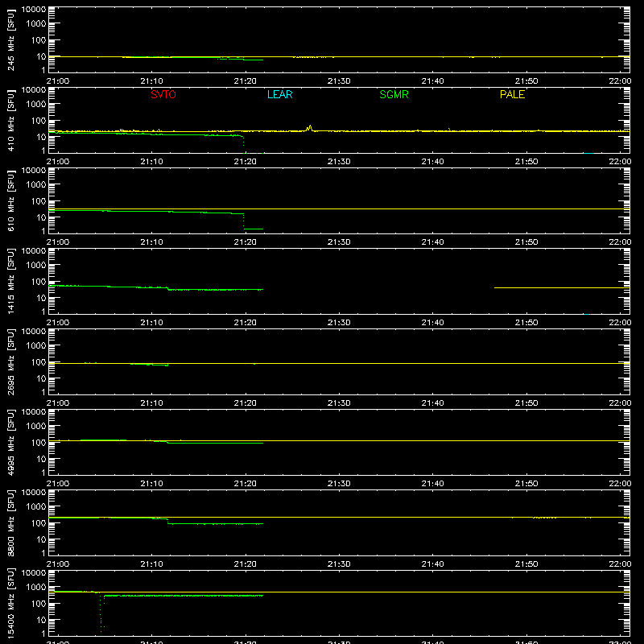The width and height of the screenshot is (644, 644).
Task: Click the green SGMR legend label
Action: pyautogui.click(x=394, y=94)
